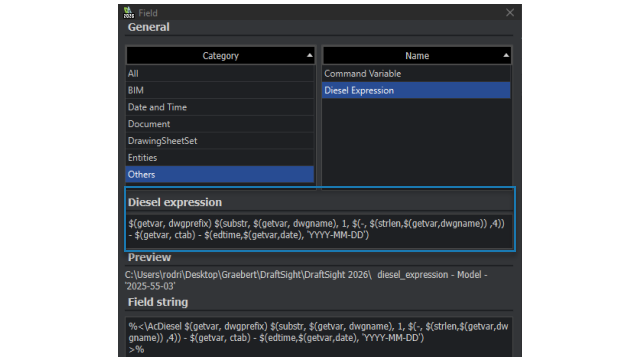This screenshot has width=640, height=360.
Task: Click the Field dialog title bar
Action: 318,13
